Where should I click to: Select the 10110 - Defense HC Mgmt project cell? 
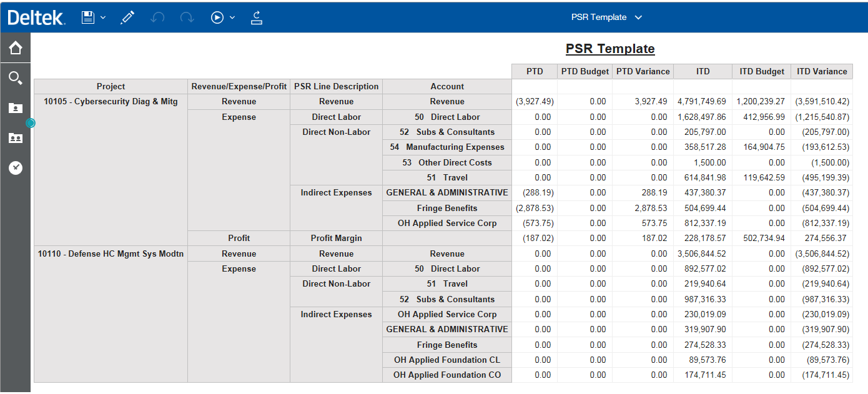111,254
